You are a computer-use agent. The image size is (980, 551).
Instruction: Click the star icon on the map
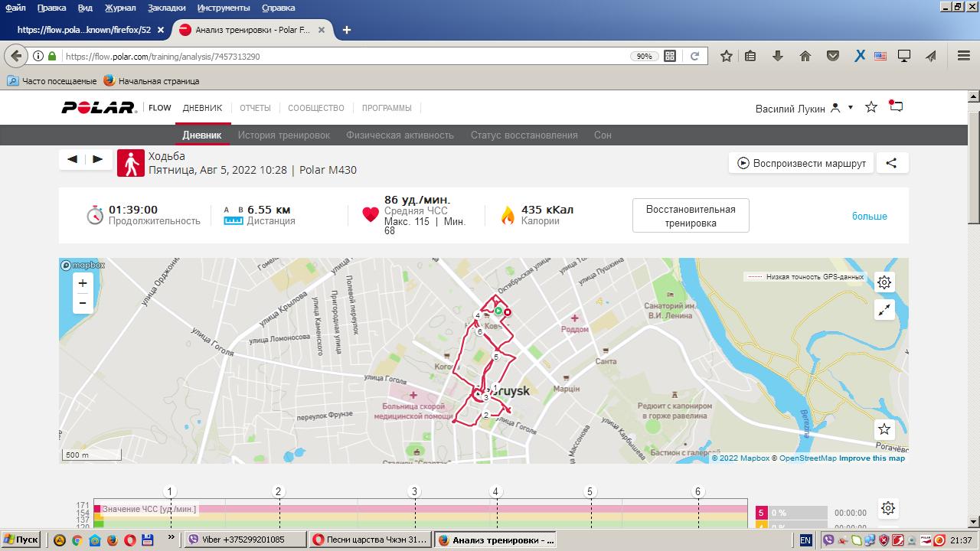884,429
